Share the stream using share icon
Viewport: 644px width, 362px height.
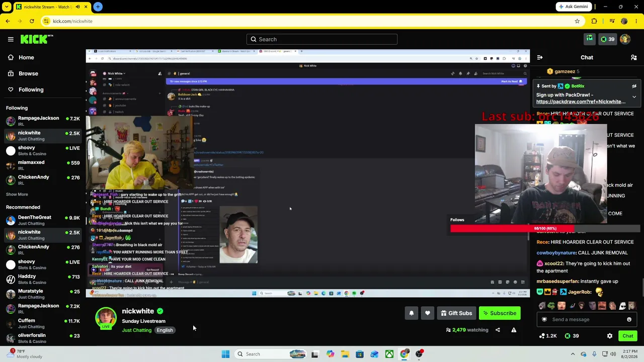[498, 330]
